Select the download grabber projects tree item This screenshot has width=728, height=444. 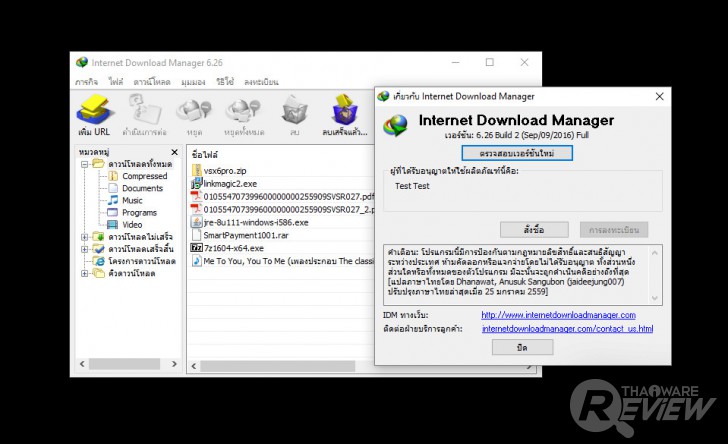pyautogui.click(x=142, y=261)
